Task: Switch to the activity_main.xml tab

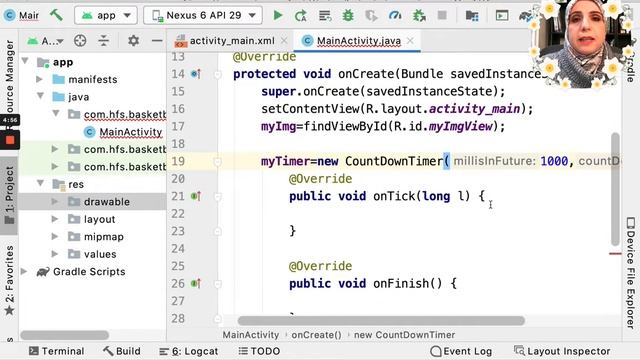Action: click(x=232, y=40)
